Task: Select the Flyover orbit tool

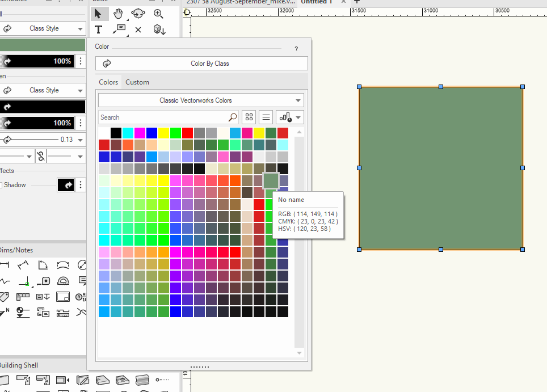Action: (x=138, y=14)
